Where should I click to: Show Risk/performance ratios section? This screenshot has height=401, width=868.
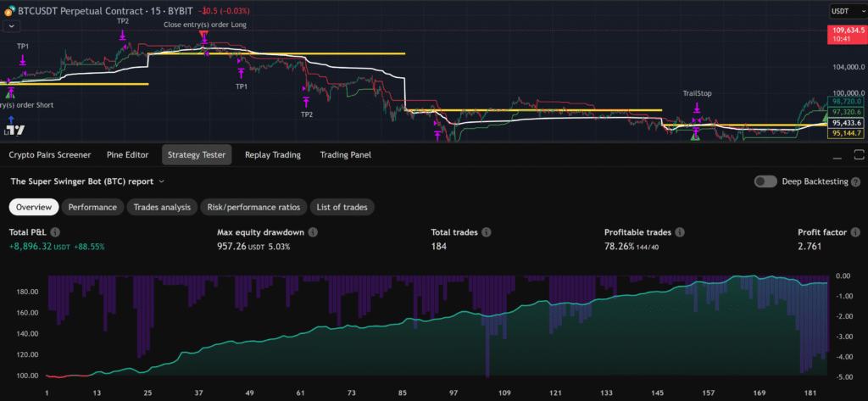253,207
